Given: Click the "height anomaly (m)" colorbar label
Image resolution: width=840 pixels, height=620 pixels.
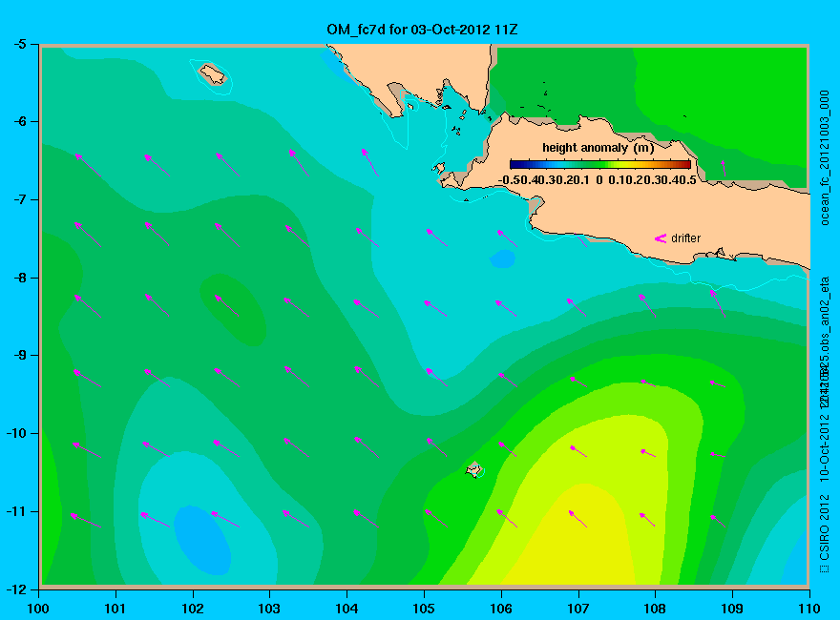Looking at the screenshot, I should pyautogui.click(x=598, y=148).
